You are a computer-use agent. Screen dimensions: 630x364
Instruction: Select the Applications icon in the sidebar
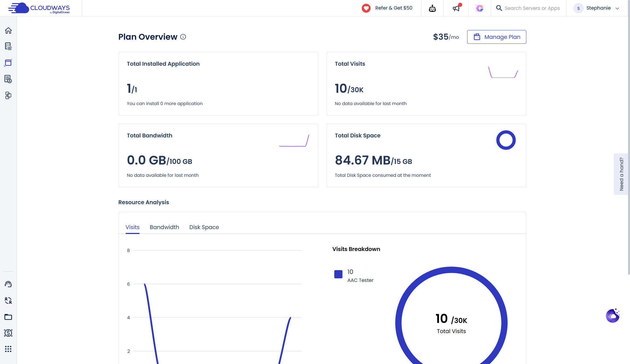[x=8, y=63]
